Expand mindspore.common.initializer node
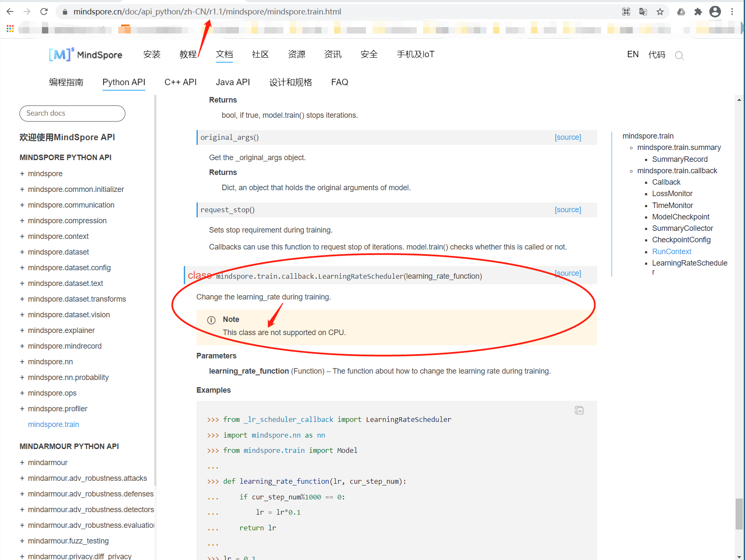Screen dimensions: 745x560 click(x=22, y=189)
